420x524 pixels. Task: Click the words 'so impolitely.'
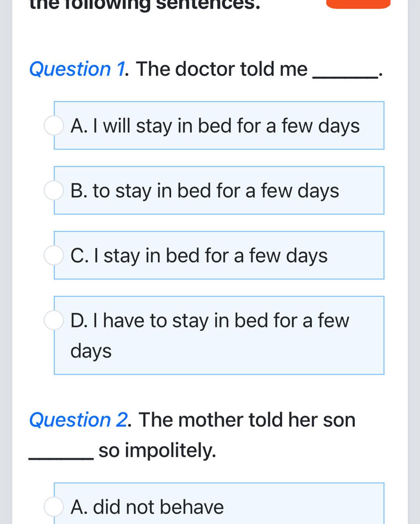[x=157, y=451]
